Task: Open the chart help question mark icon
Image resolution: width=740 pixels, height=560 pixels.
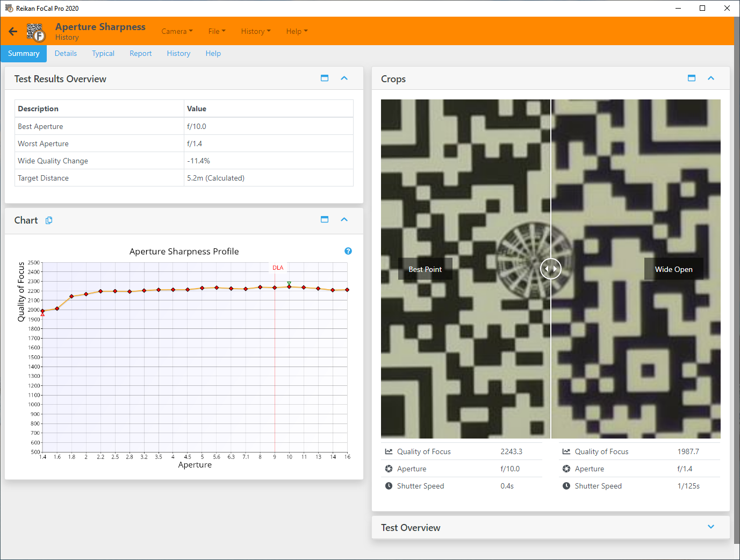Action: pos(348,251)
